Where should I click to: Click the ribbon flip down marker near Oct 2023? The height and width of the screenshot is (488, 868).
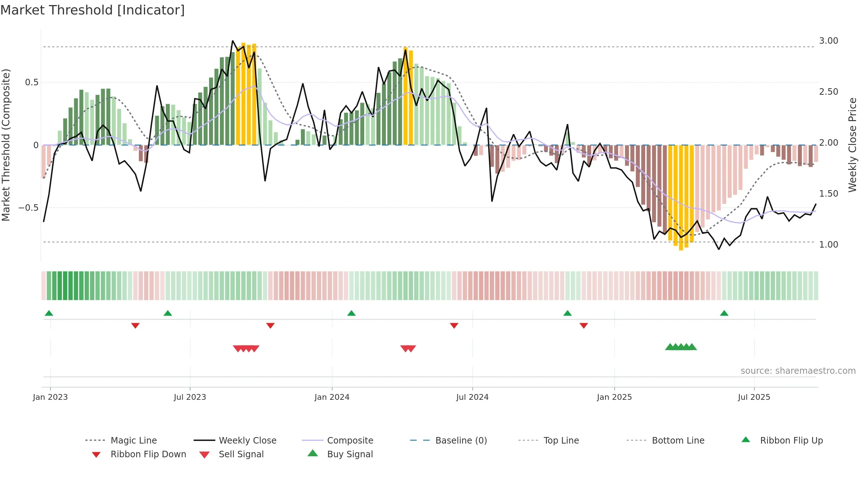pos(271,326)
